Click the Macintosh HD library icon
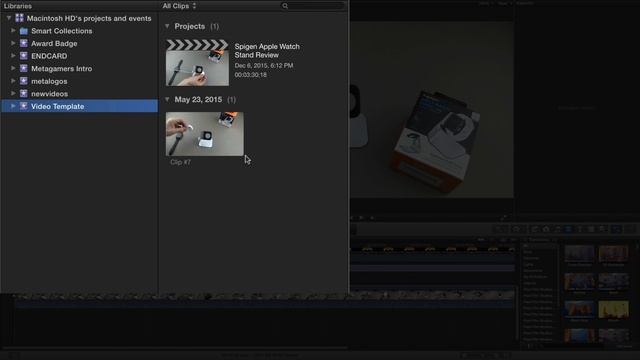640x360 pixels. (19, 18)
